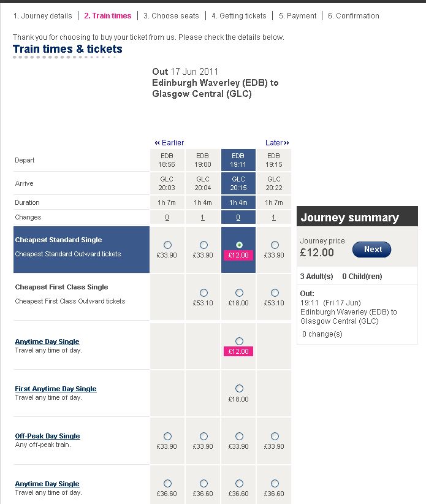The width and height of the screenshot is (426, 504).
Task: Show later train times
Action: coord(277,143)
